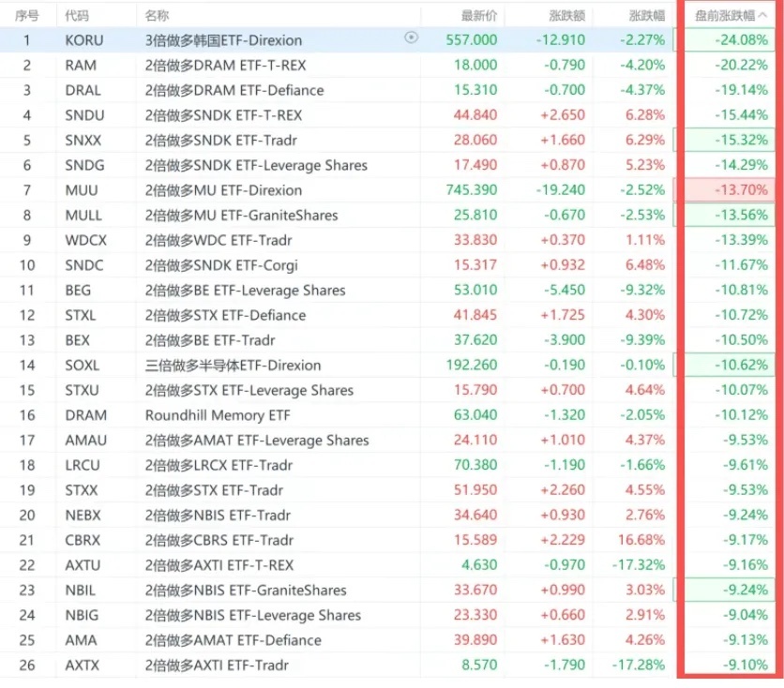Sort by 涨跌幅 column header
This screenshot has width=784, height=688.
click(647, 16)
